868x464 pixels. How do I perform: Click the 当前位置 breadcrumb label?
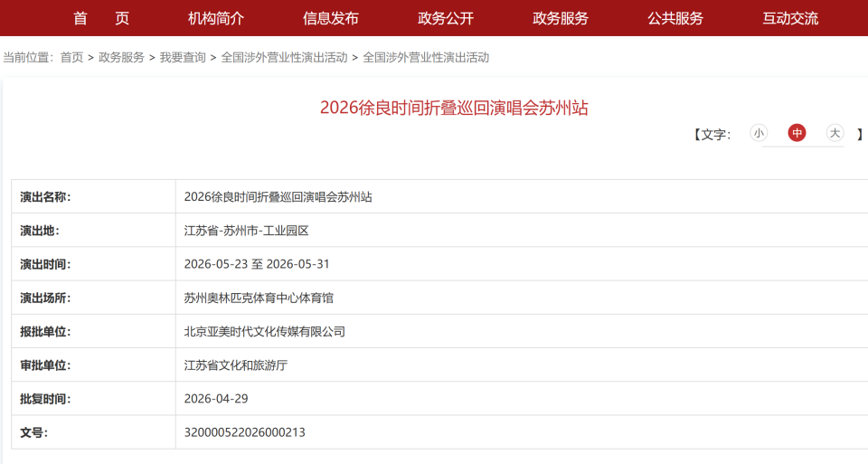pyautogui.click(x=29, y=58)
